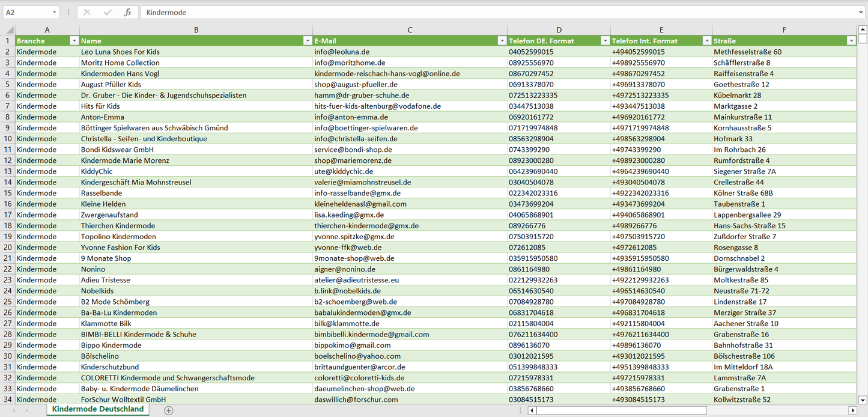
Task: Select row 10 header
Action: coord(7,139)
